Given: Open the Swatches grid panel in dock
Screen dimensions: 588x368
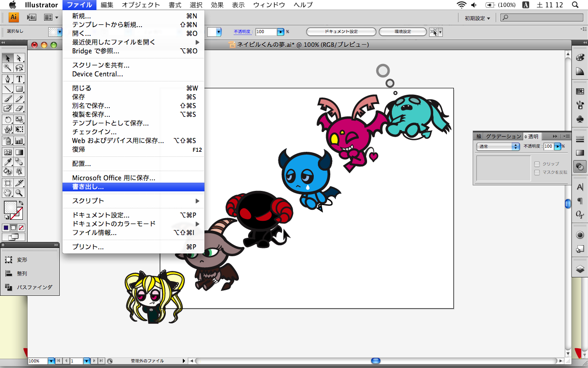Looking at the screenshot, I should tap(580, 92).
